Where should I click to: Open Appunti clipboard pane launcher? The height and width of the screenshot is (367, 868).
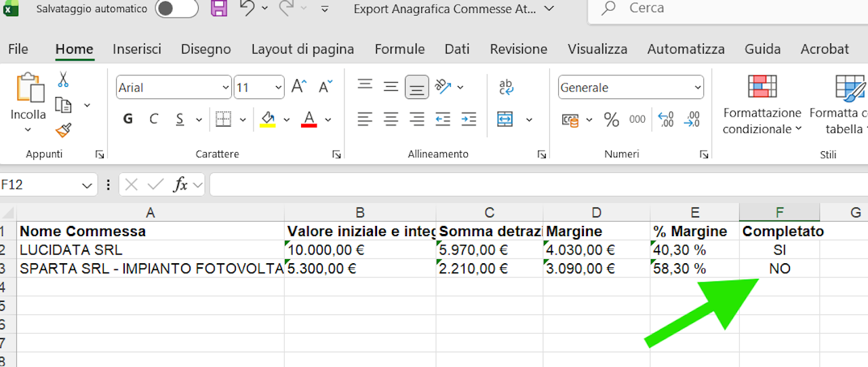(x=100, y=155)
